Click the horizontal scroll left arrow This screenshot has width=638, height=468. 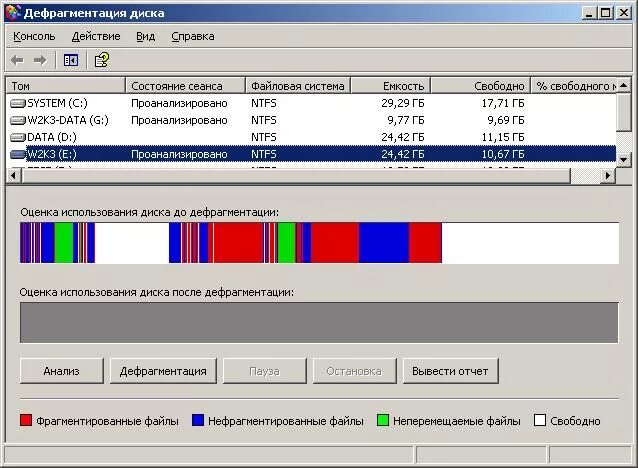pyautogui.click(x=13, y=176)
